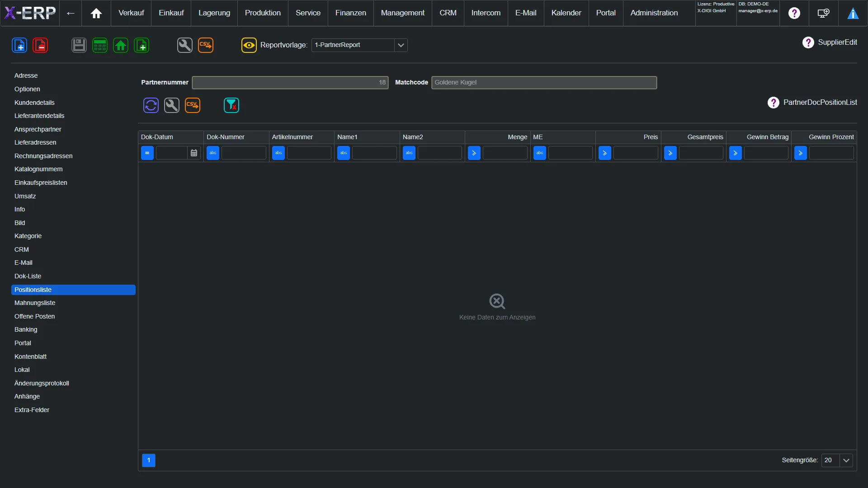Export position list to CSV
The width and height of the screenshot is (868, 488).
[193, 105]
